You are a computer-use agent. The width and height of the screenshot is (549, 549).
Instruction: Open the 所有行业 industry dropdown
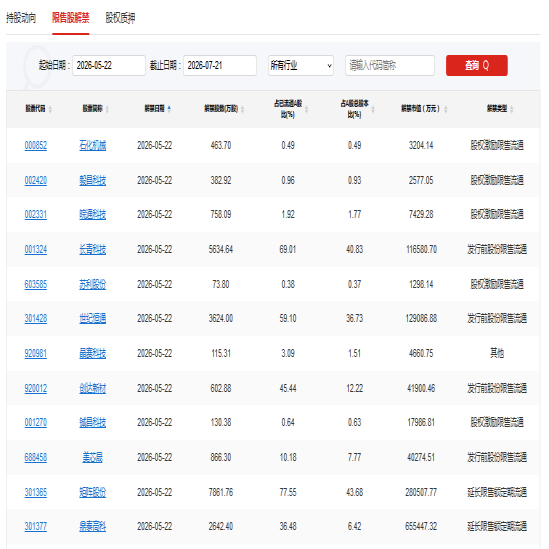coord(301,65)
